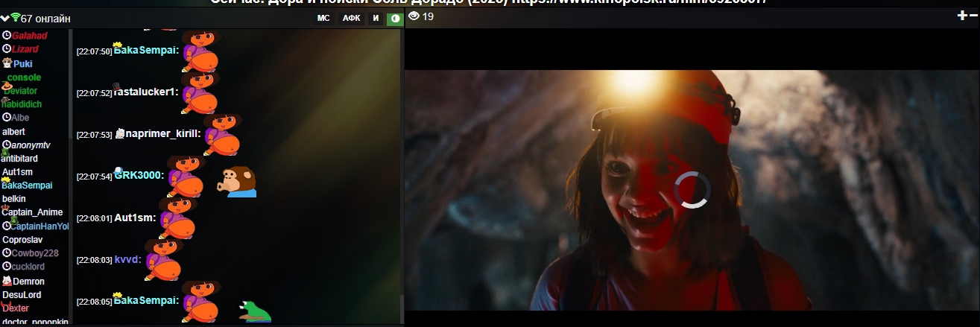Select user cucklord in the user list
The width and height of the screenshot is (980, 327).
(28, 267)
